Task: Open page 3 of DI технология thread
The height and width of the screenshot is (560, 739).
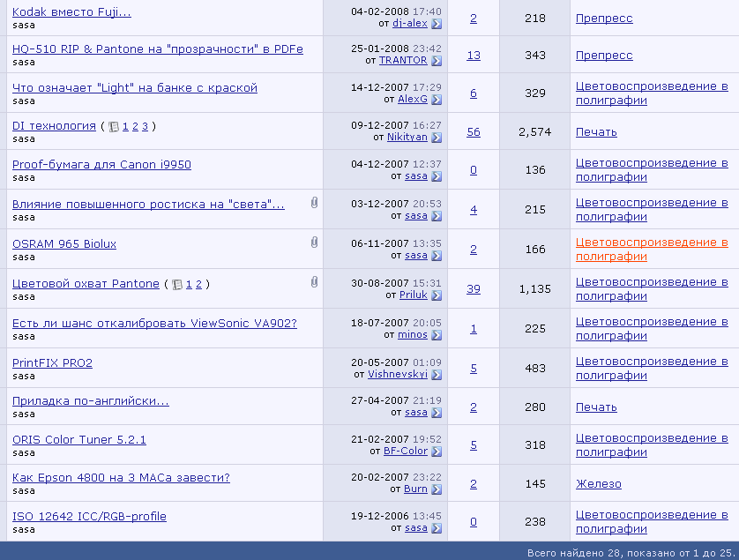Action: [146, 126]
